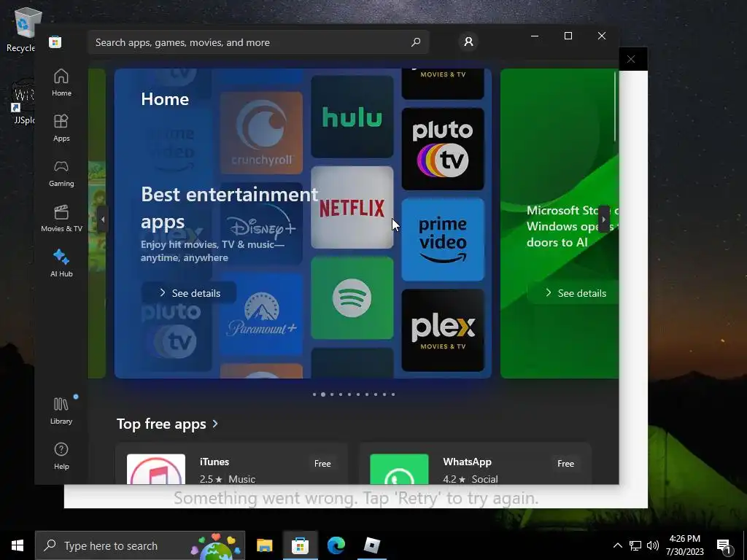This screenshot has width=747, height=560.
Task: Click the WhatsApp app title
Action: 468,462
